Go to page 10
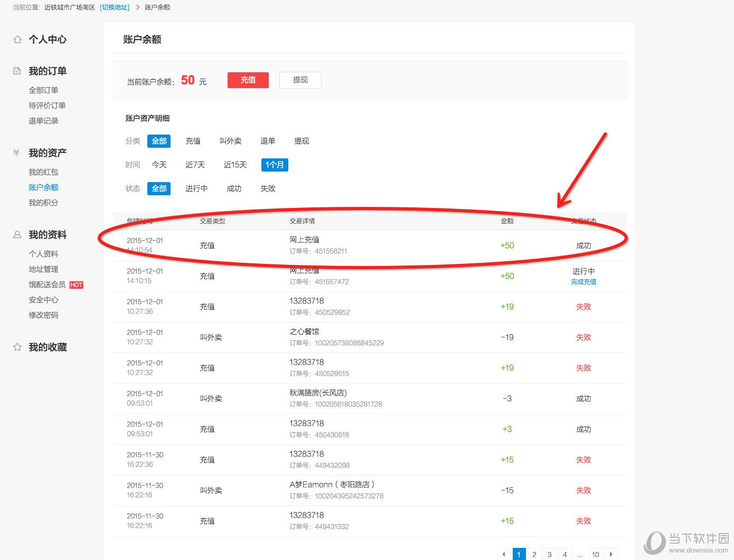Viewport: 734px width, 560px height. pos(596,554)
